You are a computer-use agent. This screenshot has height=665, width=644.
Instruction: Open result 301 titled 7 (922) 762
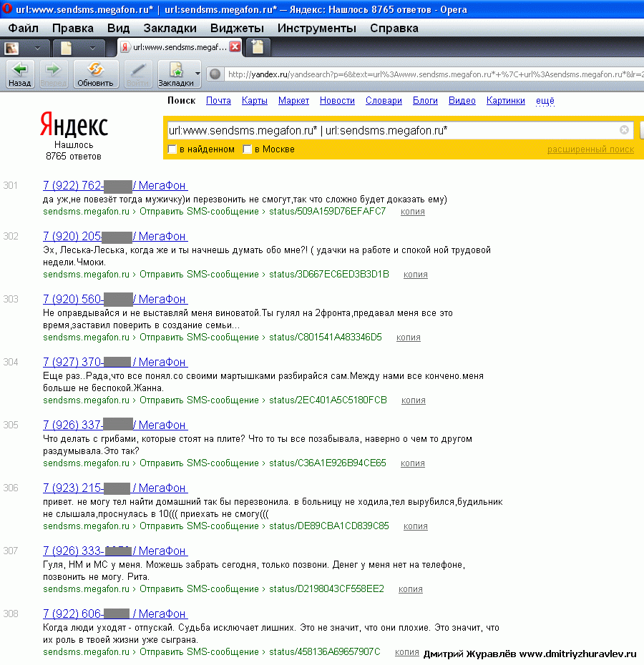click(115, 185)
